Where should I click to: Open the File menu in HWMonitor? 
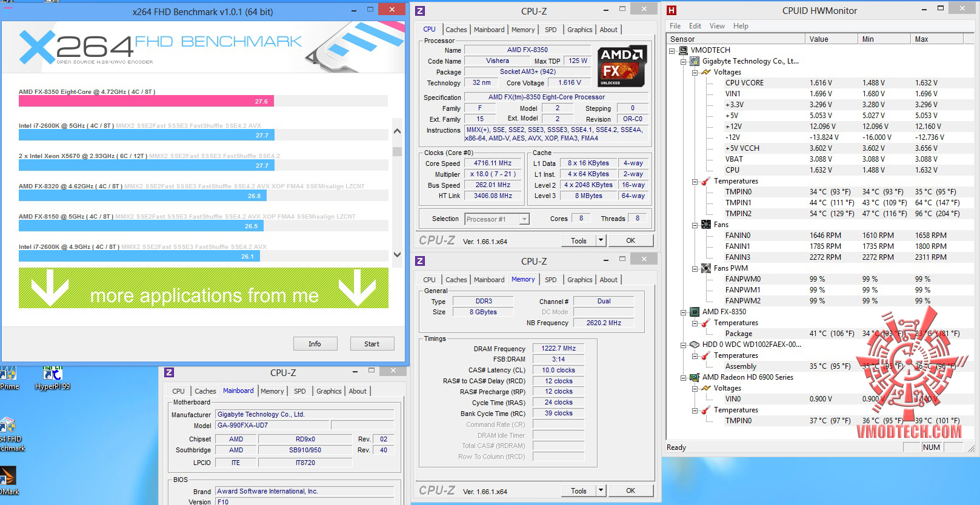pyautogui.click(x=675, y=26)
